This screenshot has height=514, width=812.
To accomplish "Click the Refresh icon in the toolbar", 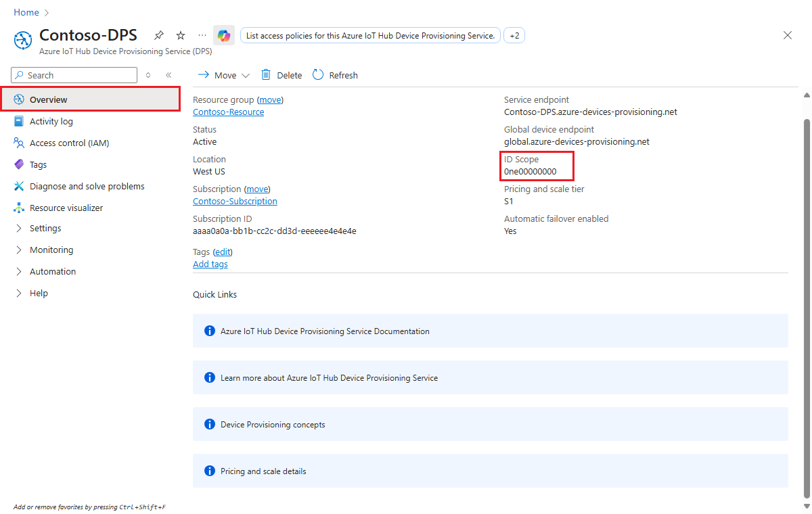I will point(318,74).
